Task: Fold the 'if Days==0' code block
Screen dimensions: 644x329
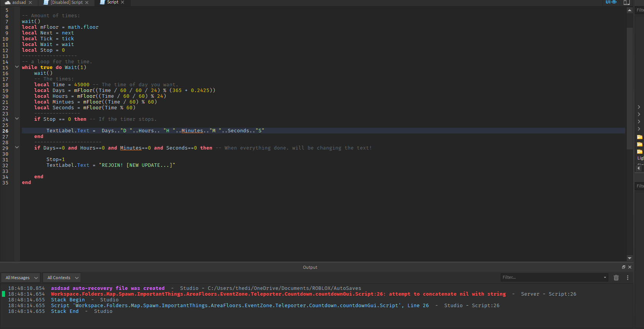Action: pos(17,148)
